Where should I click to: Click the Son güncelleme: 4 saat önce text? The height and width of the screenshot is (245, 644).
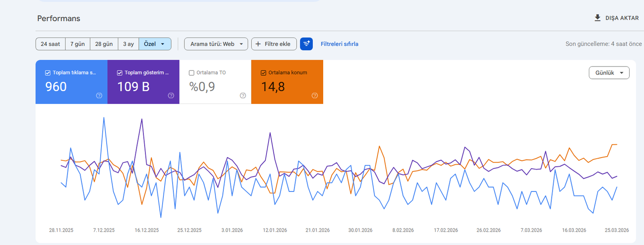point(603,44)
